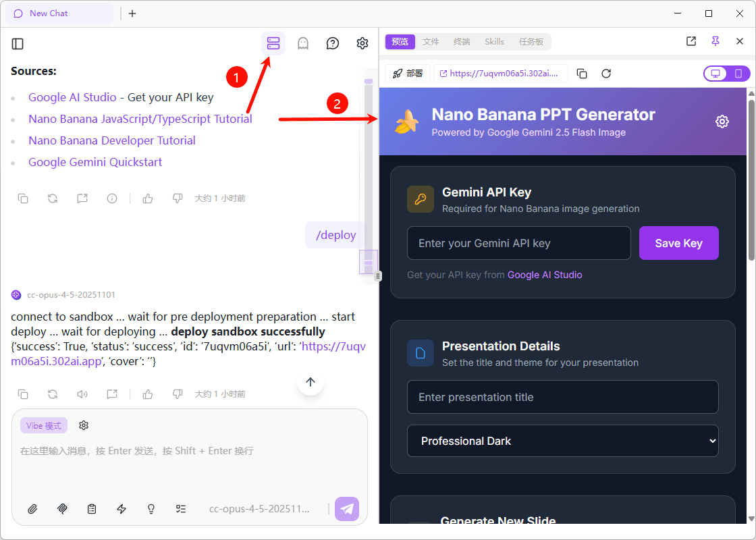
Task: Switch to the Skills tab
Action: pos(494,42)
